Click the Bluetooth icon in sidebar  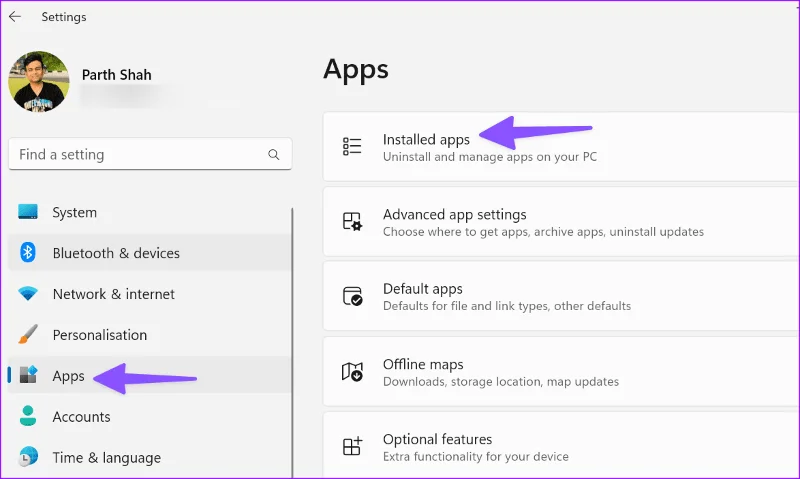28,252
